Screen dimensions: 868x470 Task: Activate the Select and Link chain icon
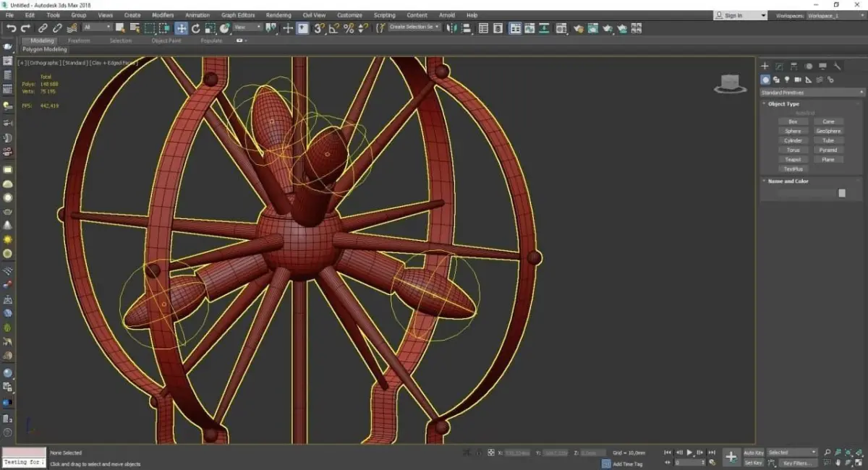pos(43,28)
